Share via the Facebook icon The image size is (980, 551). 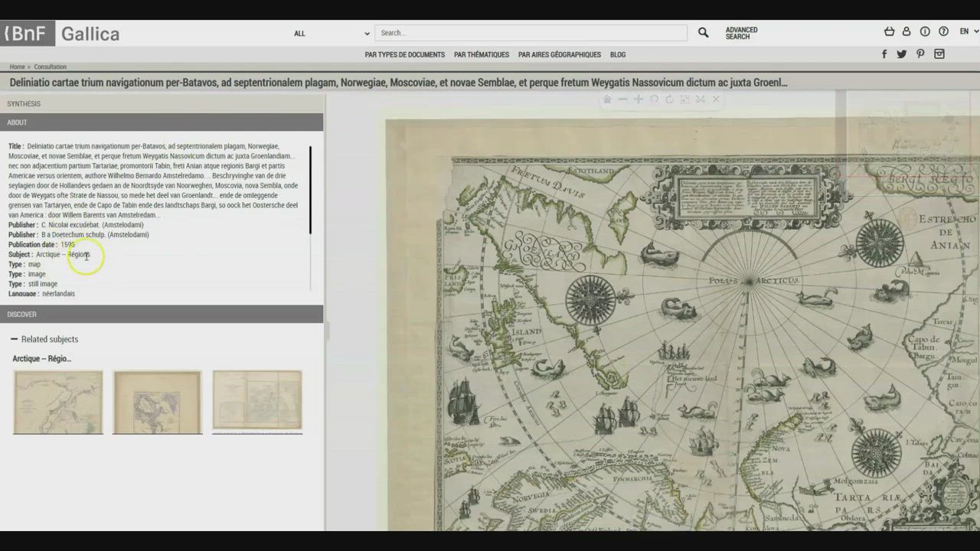pyautogui.click(x=884, y=54)
